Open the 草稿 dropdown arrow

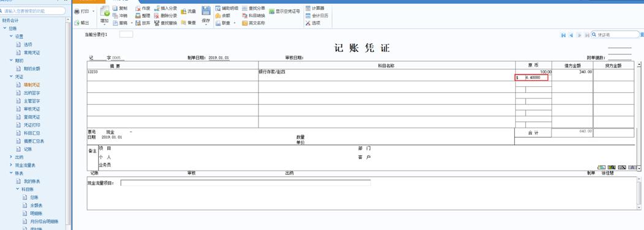click(x=131, y=23)
